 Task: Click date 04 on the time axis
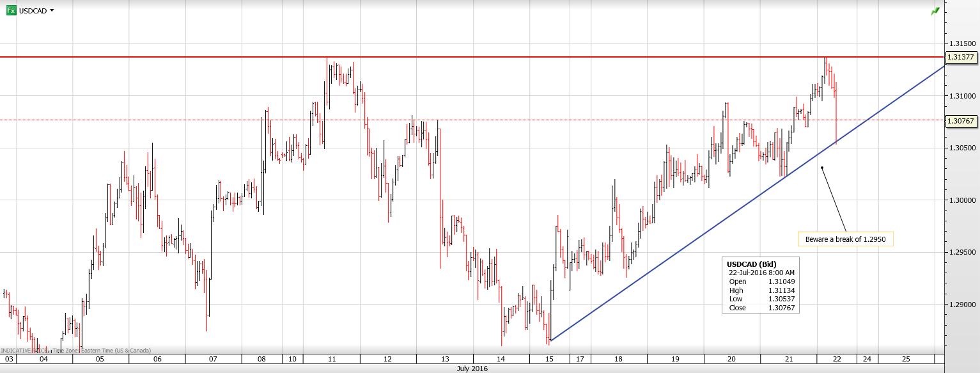pos(43,360)
